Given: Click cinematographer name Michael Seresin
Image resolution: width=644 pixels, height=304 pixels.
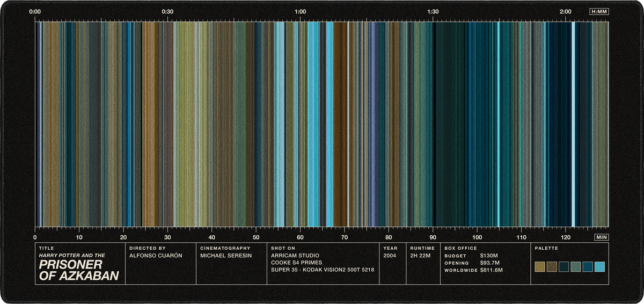Looking at the screenshot, I should 226,256.
